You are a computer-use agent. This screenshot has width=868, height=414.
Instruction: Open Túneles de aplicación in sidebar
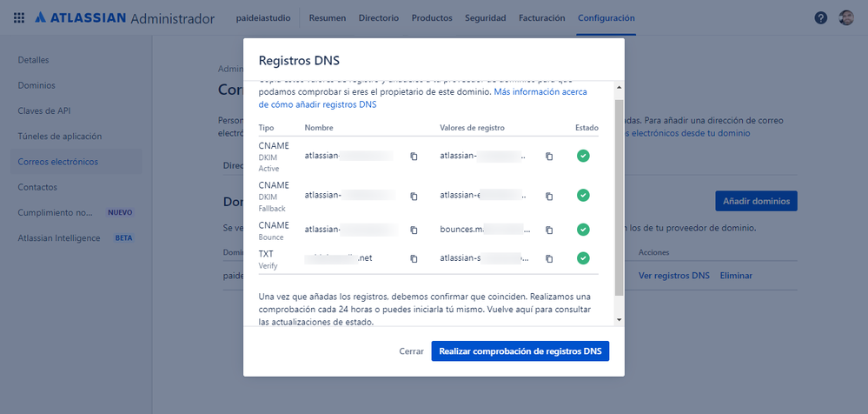(x=60, y=137)
